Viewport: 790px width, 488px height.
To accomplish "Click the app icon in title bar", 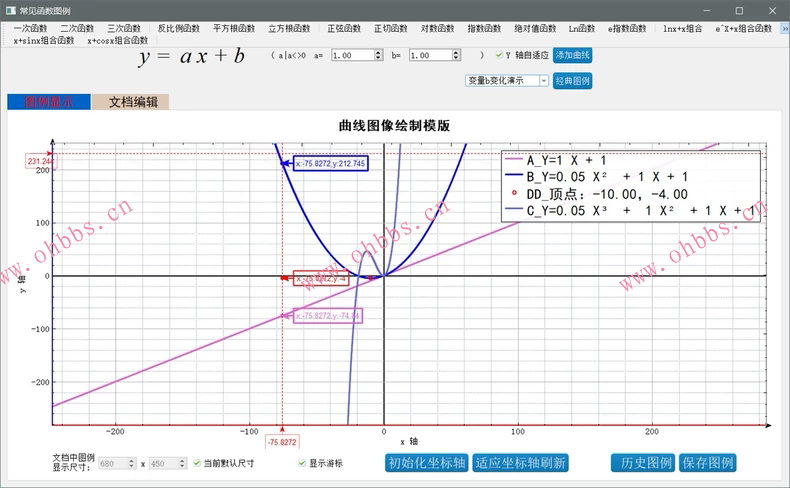I will pyautogui.click(x=10, y=10).
